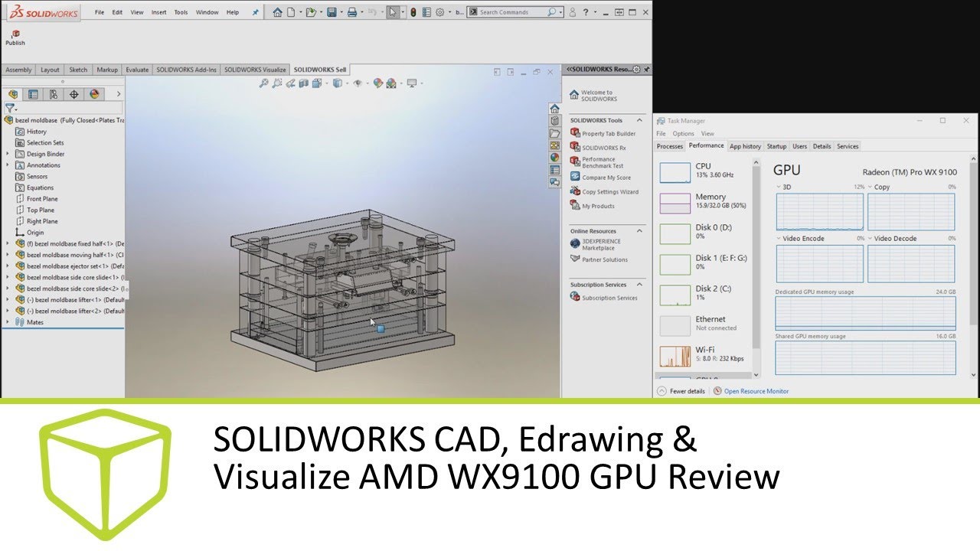Viewport: 980px width, 551px height.
Task: Switch to the SOLIDWORKS Visualize tab
Action: coord(255,70)
